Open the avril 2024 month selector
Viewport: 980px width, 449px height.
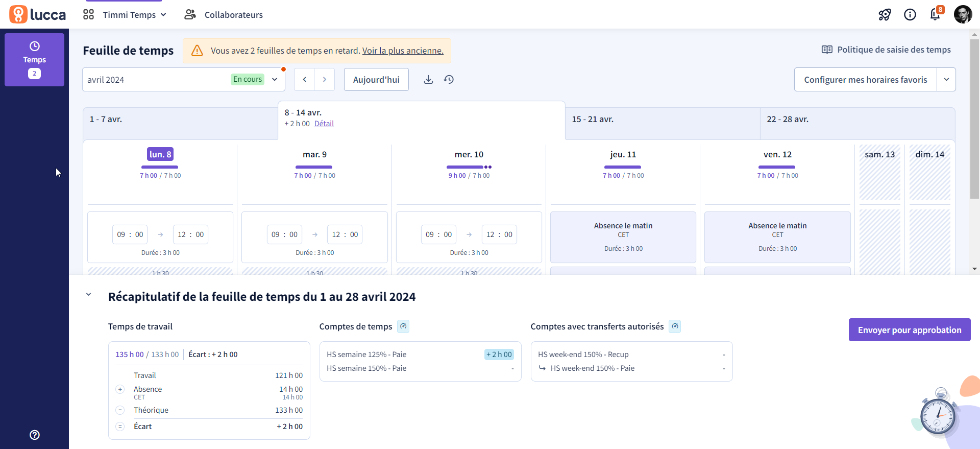(x=184, y=79)
